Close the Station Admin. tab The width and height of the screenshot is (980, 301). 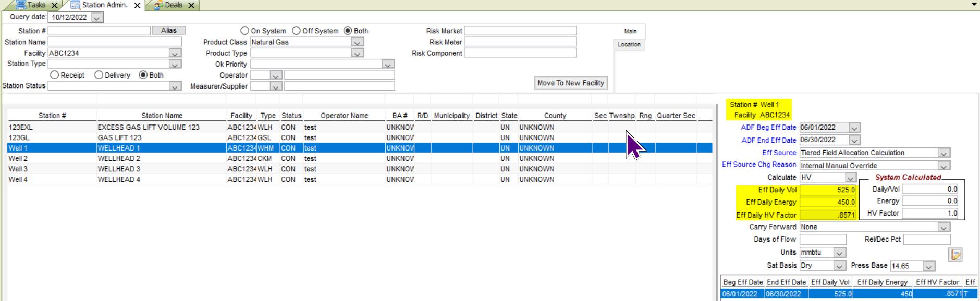tap(137, 5)
